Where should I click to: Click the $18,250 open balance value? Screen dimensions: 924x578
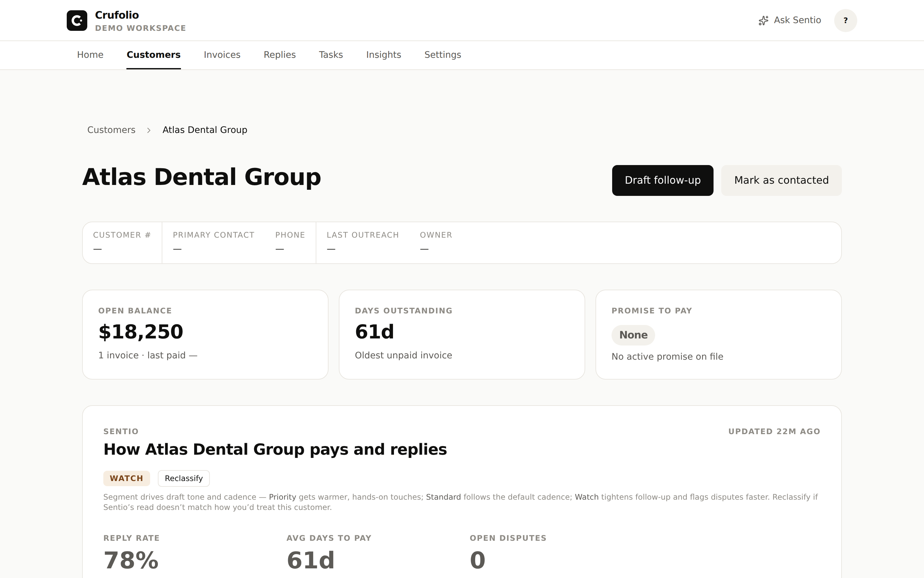[x=141, y=331]
